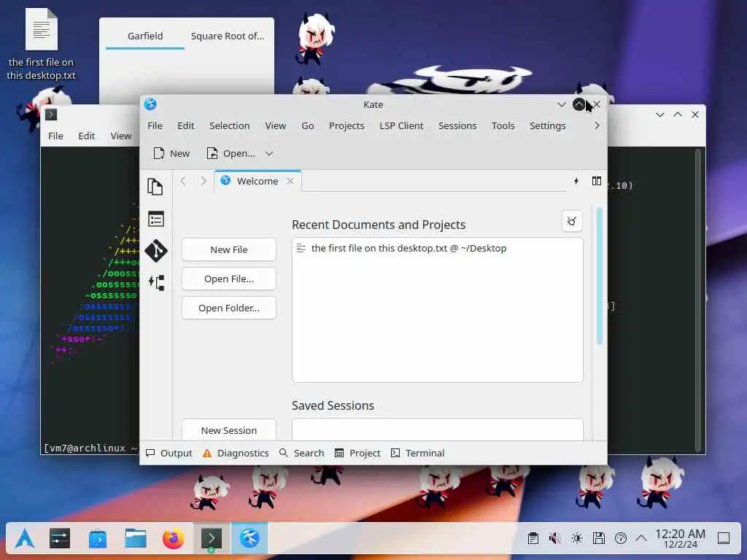The width and height of the screenshot is (747, 560).
Task: Open System Settings from the taskbar
Action: pyautogui.click(x=60, y=539)
